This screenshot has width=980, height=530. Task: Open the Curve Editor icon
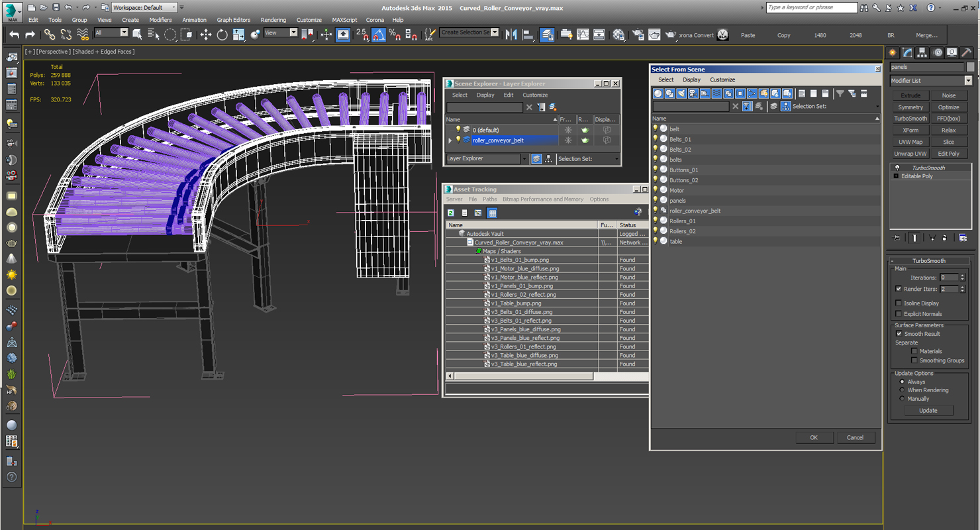pos(583,34)
